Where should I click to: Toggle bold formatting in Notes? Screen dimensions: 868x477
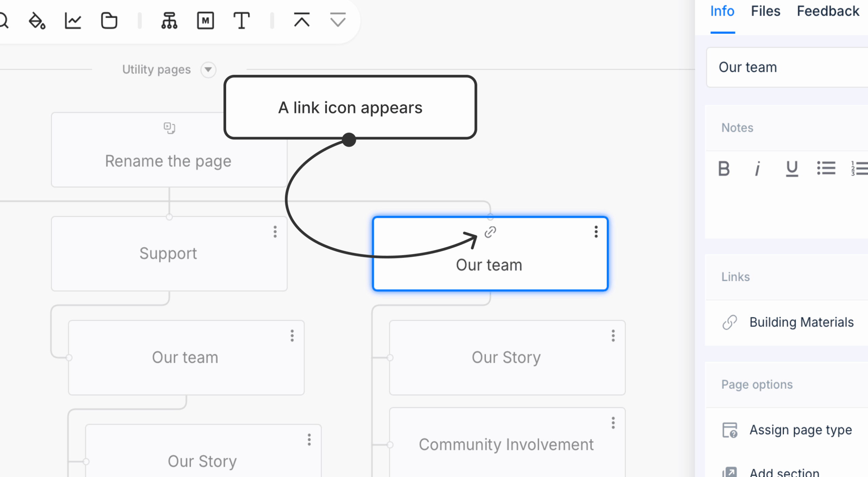724,168
